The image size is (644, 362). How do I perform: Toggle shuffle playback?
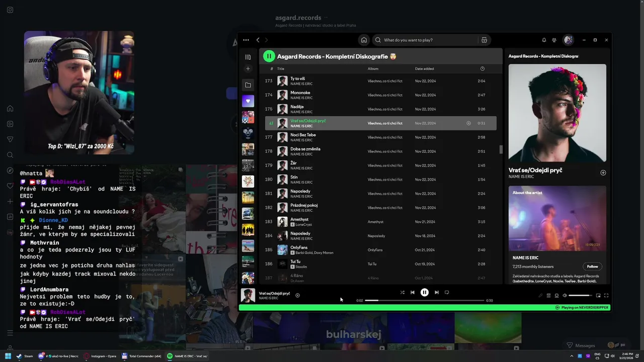402,292
